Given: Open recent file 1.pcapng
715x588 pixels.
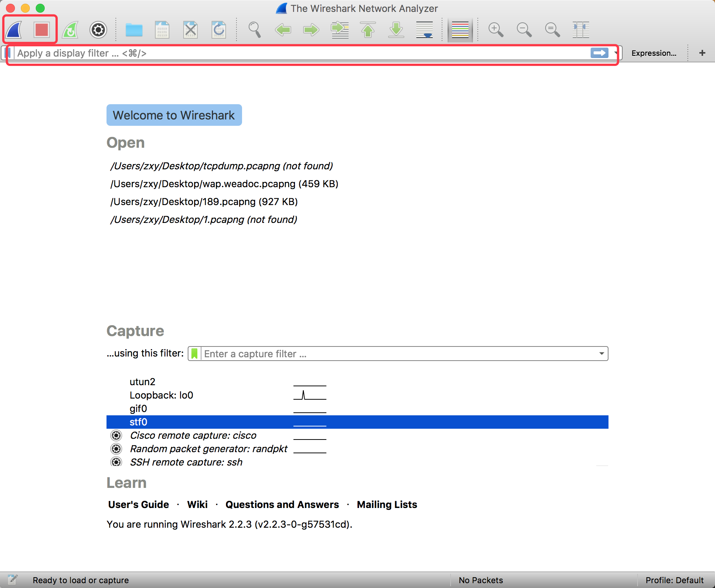Looking at the screenshot, I should click(x=204, y=220).
